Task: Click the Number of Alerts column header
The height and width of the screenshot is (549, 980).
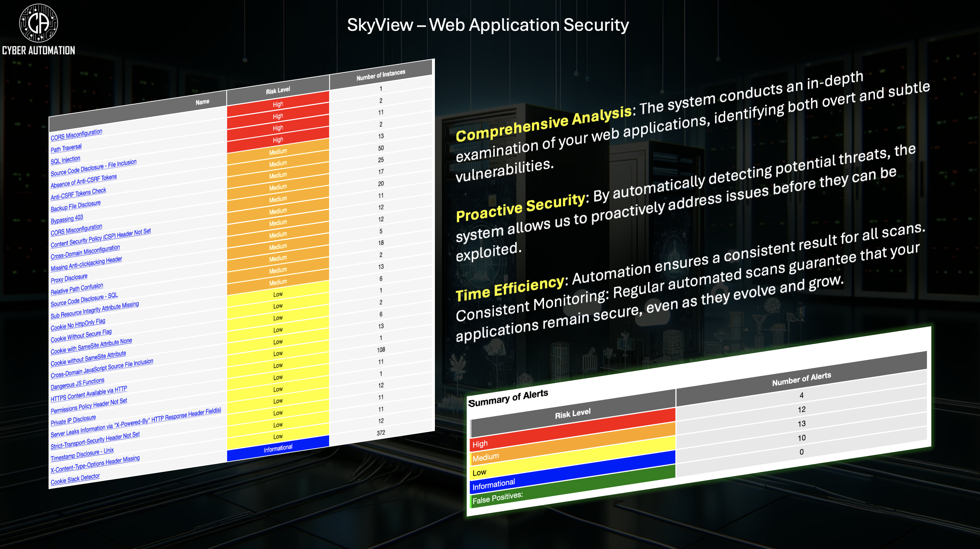Action: point(802,379)
